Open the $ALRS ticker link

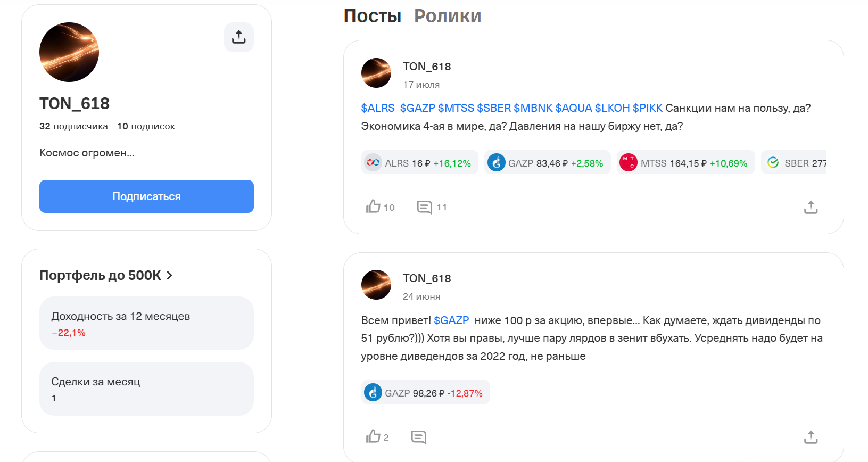(378, 108)
